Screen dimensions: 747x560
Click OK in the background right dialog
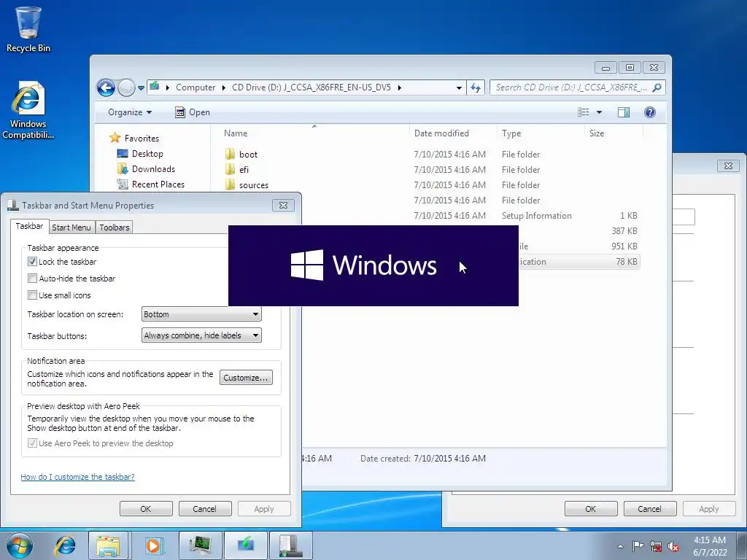point(591,508)
